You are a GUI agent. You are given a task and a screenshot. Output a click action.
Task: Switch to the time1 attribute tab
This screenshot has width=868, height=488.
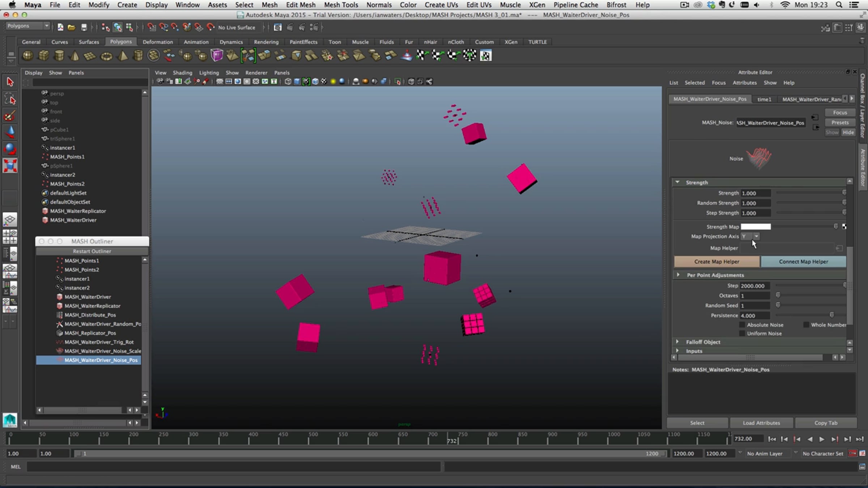pyautogui.click(x=764, y=99)
